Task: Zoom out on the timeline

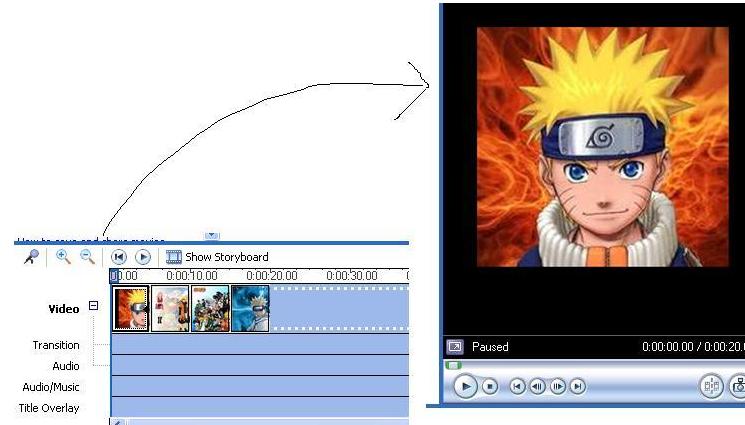Action: pos(87,257)
